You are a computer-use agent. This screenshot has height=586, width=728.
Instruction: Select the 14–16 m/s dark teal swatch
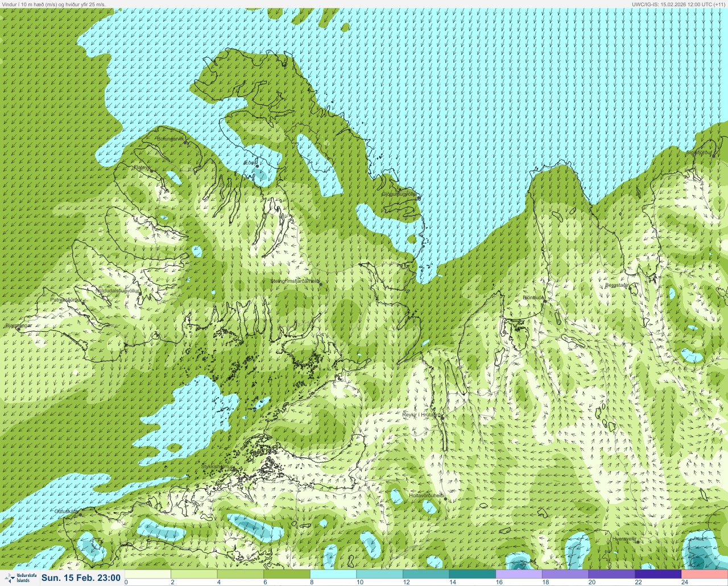pos(473,574)
